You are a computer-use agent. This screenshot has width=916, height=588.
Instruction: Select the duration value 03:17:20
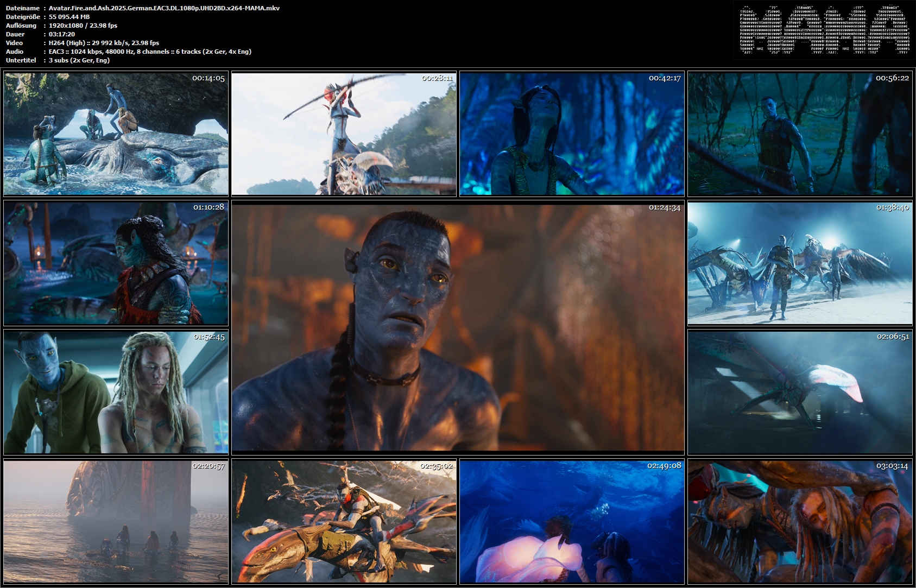pos(62,34)
